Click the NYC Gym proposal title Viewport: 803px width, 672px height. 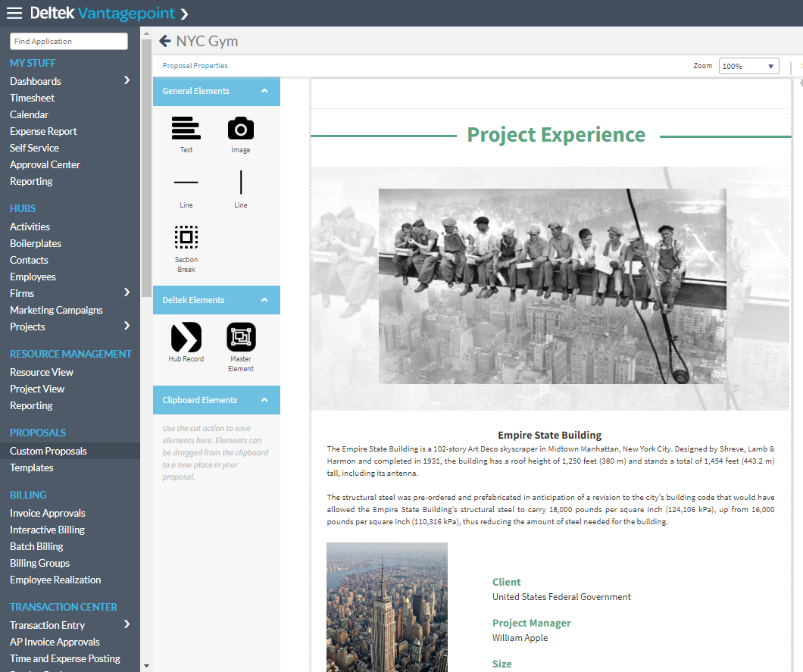[x=207, y=41]
